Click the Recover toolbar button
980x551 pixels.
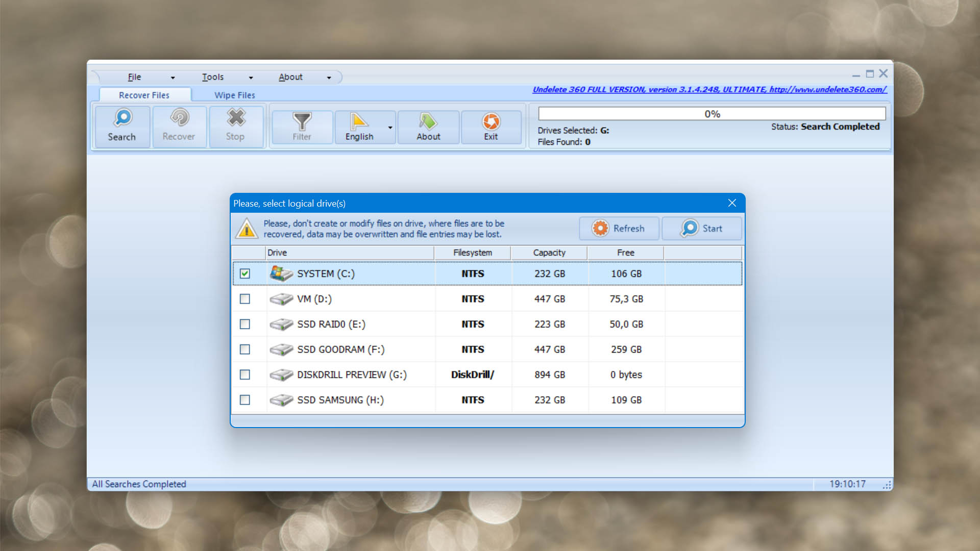pyautogui.click(x=179, y=126)
